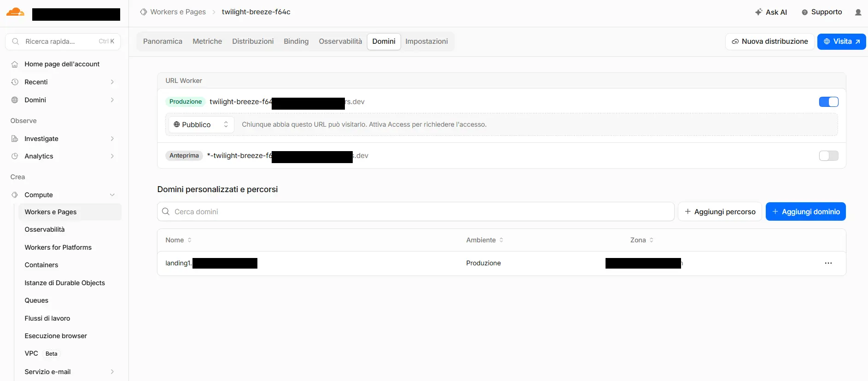Expand the Servizio e-mail chevron
Screen dimensions: 868x381
click(112, 372)
